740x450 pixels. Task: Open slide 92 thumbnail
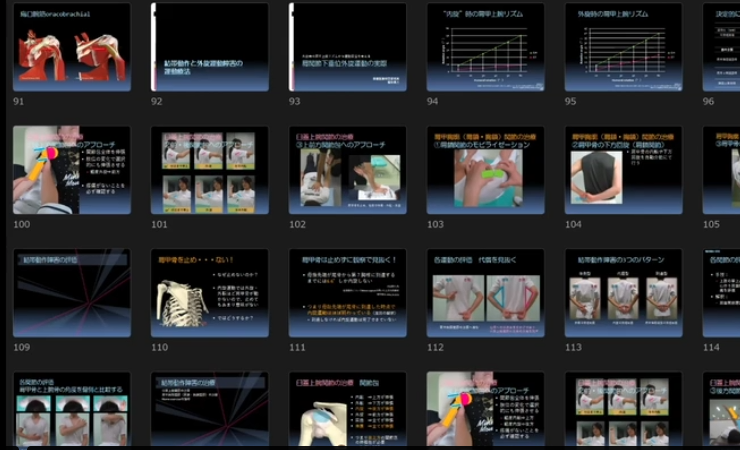click(209, 47)
